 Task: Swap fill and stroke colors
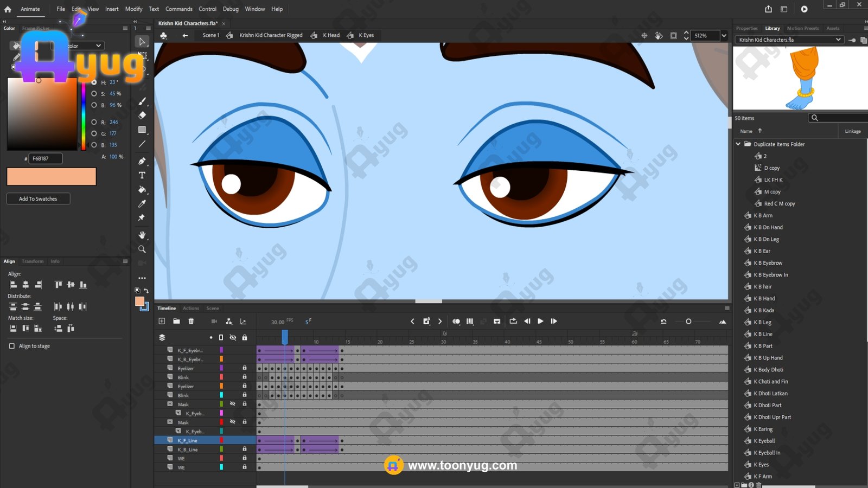click(146, 291)
